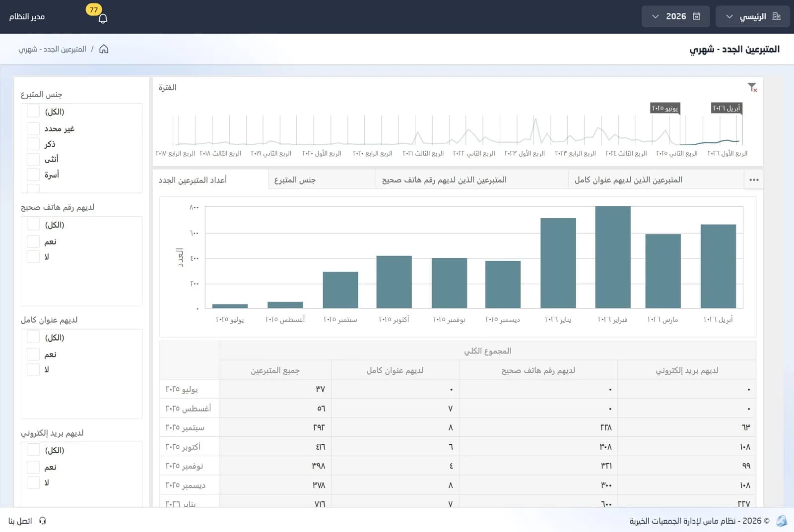Open the مدير النظام user menu

[x=27, y=16]
